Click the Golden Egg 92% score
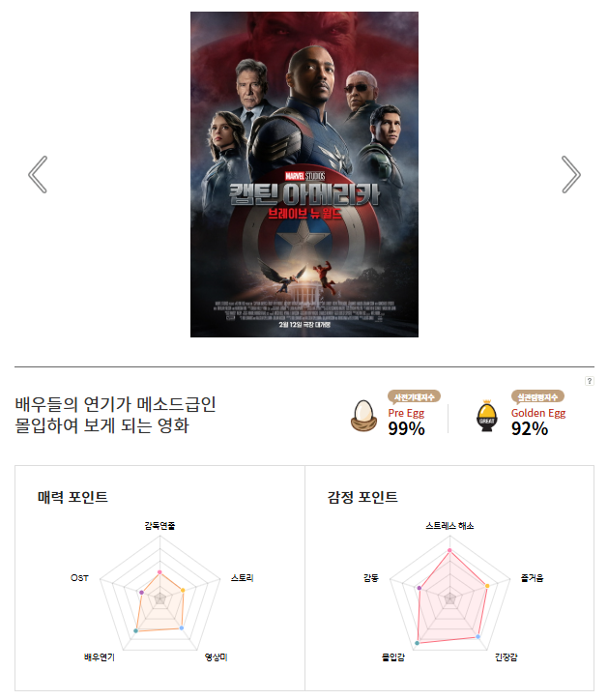 tap(530, 428)
